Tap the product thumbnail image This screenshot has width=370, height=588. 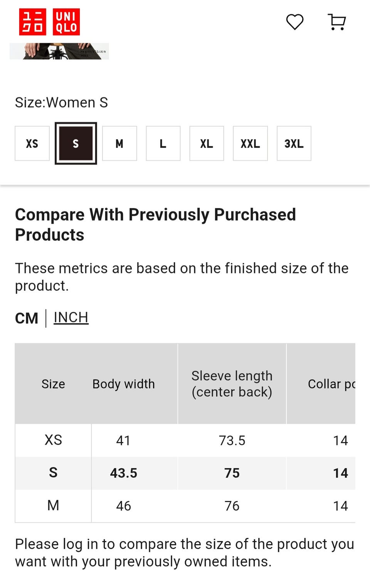point(59,51)
